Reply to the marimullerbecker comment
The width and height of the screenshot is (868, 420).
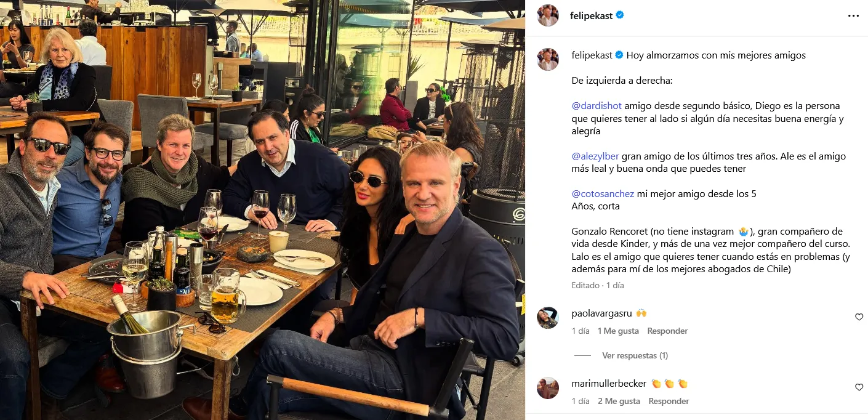point(669,401)
